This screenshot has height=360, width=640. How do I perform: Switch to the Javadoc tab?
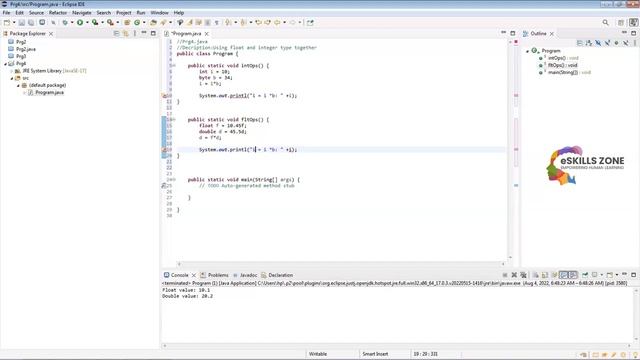click(245, 275)
